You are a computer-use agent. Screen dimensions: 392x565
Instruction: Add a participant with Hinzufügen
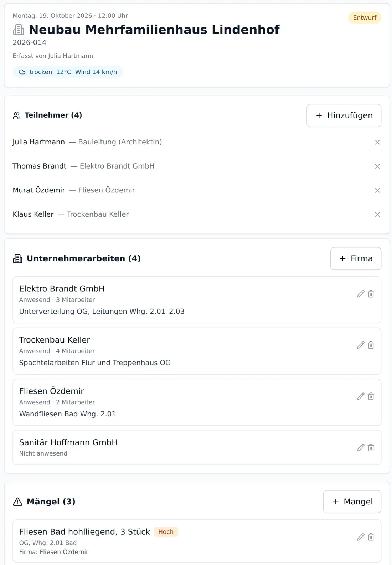point(344,115)
